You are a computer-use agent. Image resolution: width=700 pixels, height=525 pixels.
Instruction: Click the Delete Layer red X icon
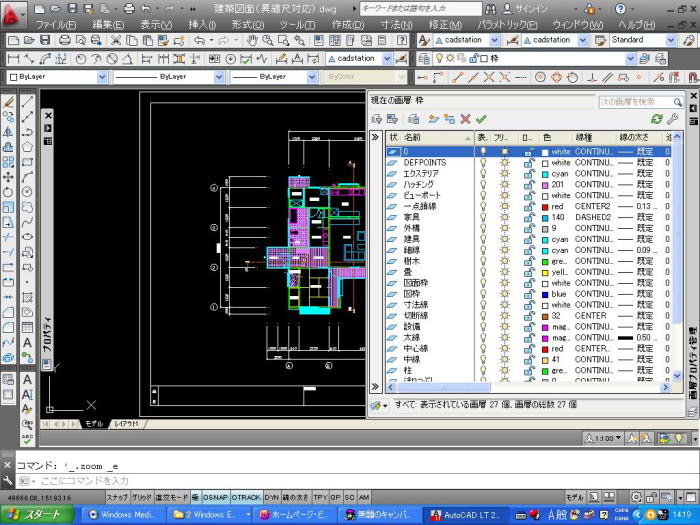465,119
